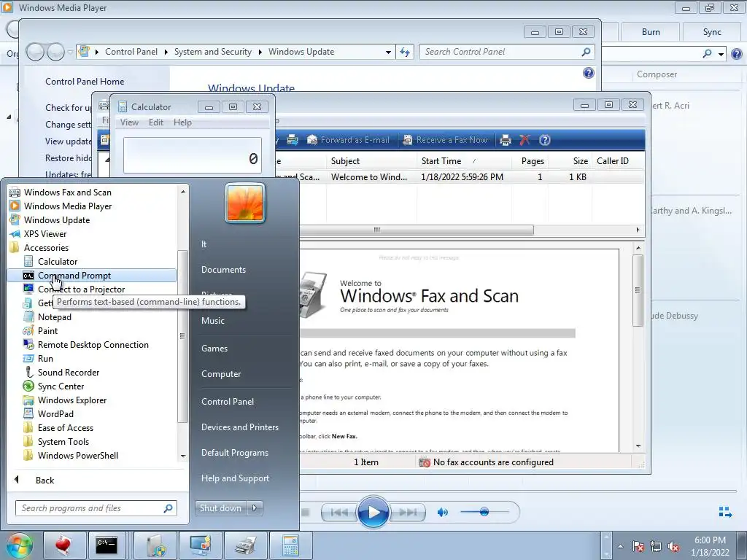Expand Control Panel breadcrumb arrow after System and Security

tap(260, 52)
